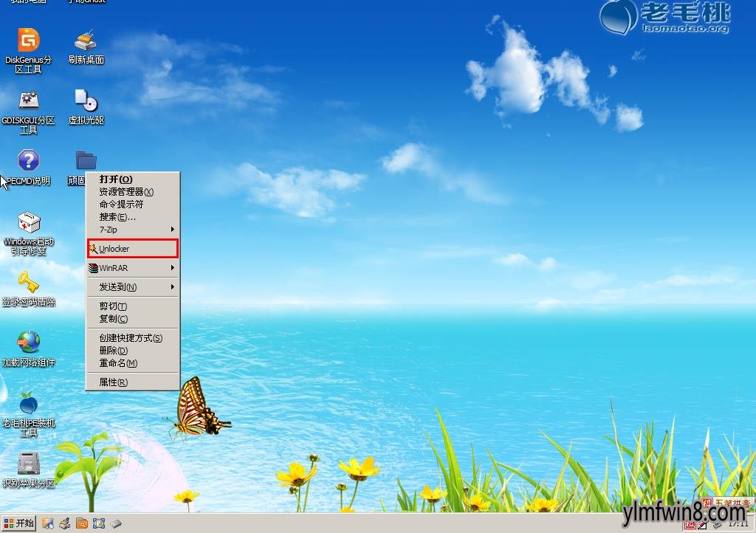Image resolution: width=756 pixels, height=533 pixels.
Task: Select 创建快捷方式(S) in the context menu
Action: click(x=133, y=338)
